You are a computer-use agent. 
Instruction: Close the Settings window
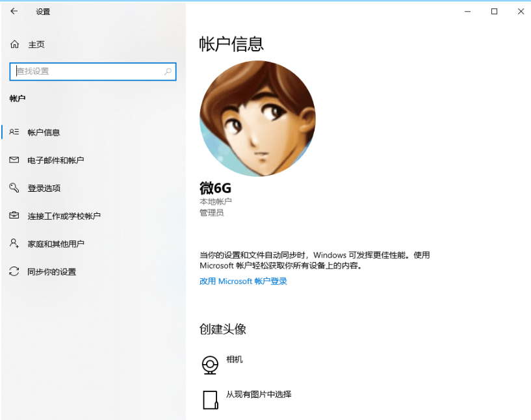tap(521, 12)
